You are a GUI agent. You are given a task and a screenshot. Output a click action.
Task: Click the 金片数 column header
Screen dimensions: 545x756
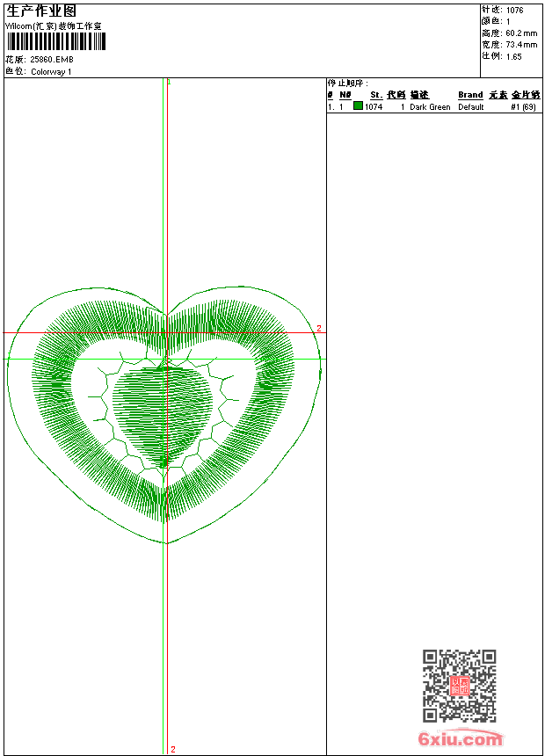(525, 95)
